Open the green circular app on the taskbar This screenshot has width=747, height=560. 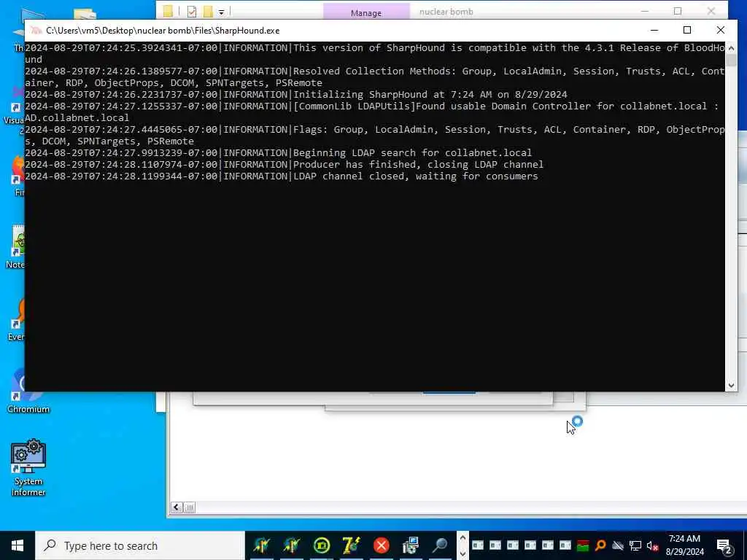322,545
